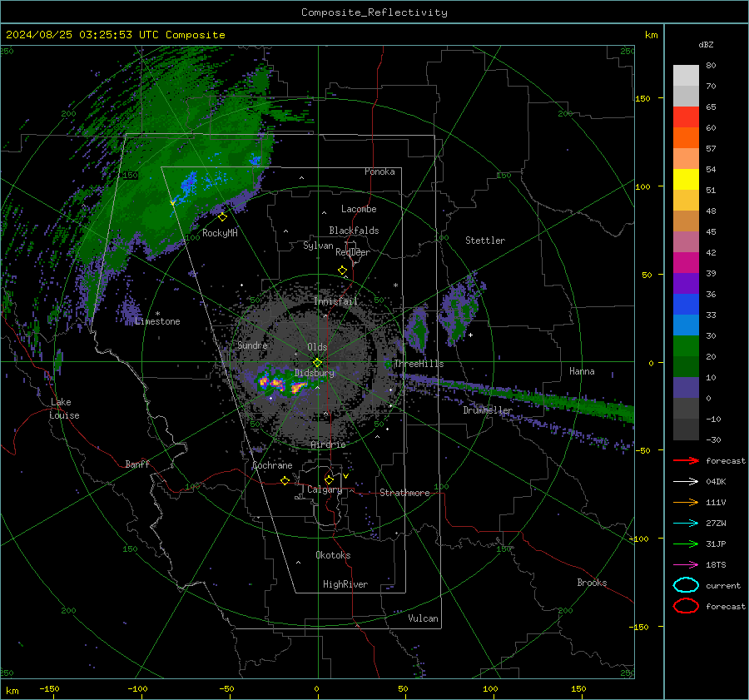Select the Banff label
749x700 pixels.
click(x=137, y=464)
